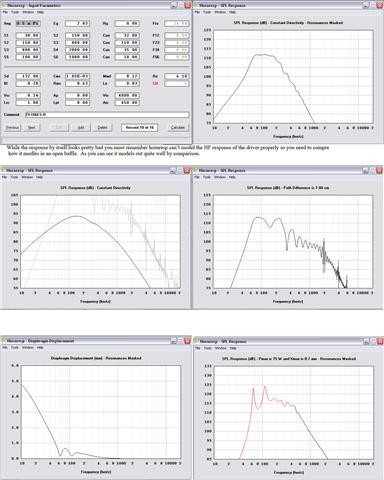Click Hornresp icon in Input Parameters title bar
The width and height of the screenshot is (384, 480).
[4, 5]
